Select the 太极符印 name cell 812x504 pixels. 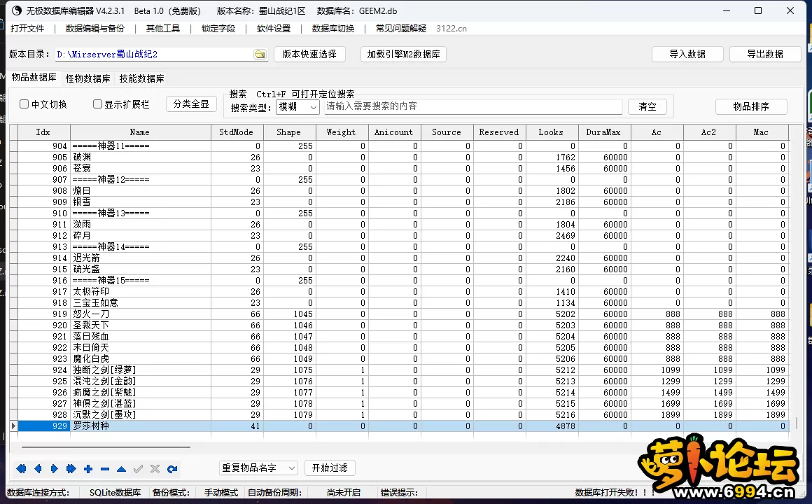point(140,292)
